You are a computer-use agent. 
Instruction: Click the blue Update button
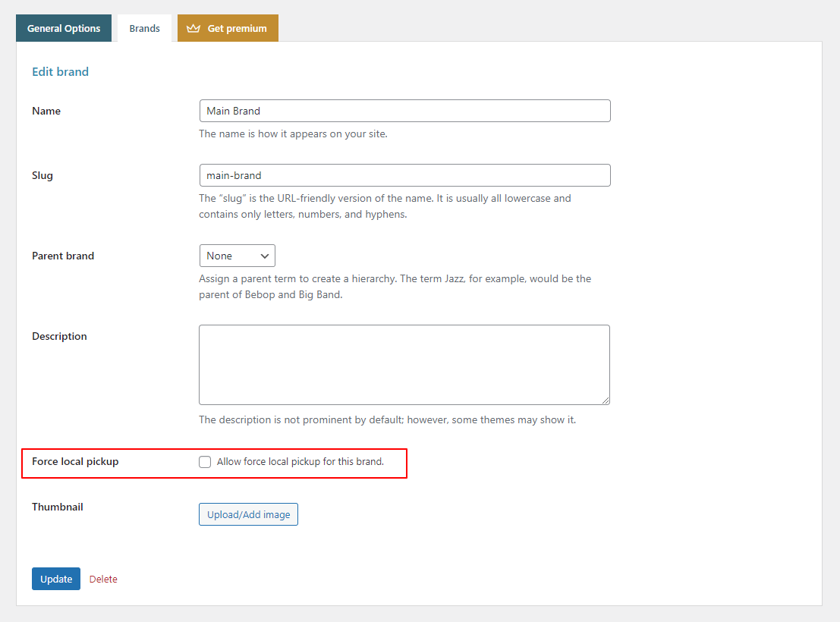tap(56, 579)
